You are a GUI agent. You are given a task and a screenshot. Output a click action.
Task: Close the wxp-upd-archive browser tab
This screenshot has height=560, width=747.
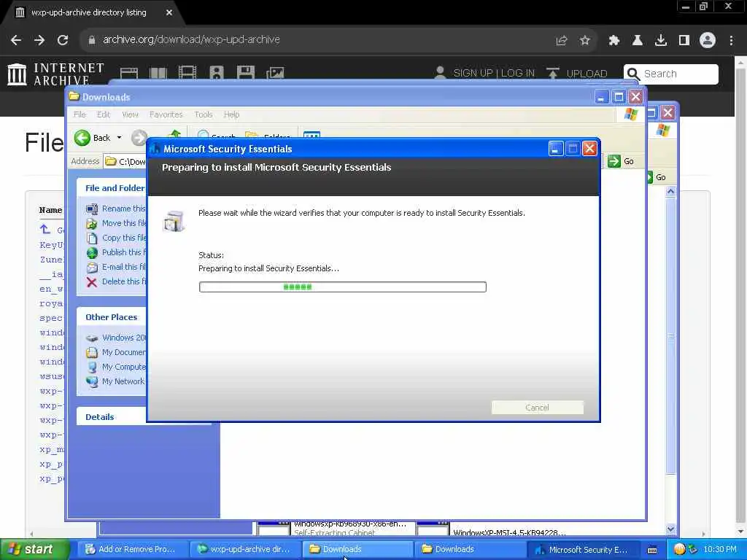(169, 12)
